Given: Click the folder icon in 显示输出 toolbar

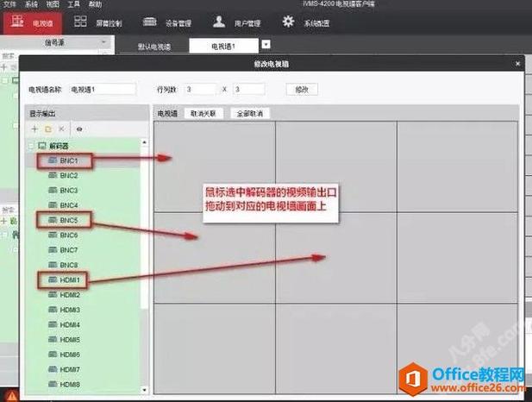Looking at the screenshot, I should pos(48,129).
